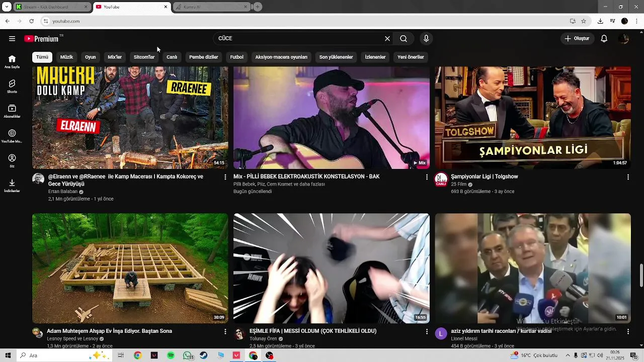The image size is (644, 362).
Task: Open the aziz yıldırım video thumbnail
Action: click(x=533, y=268)
